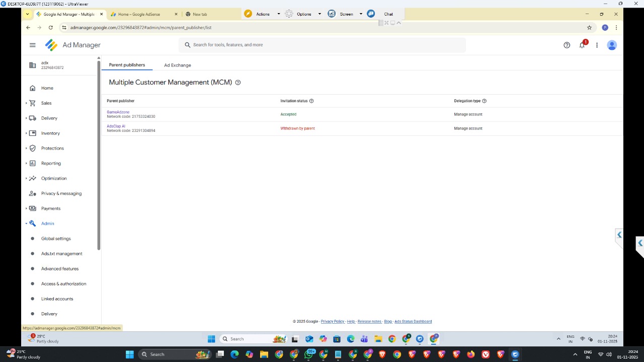The width and height of the screenshot is (644, 362).
Task: Open the Ad Manager main menu hamburger icon
Action: point(33,45)
